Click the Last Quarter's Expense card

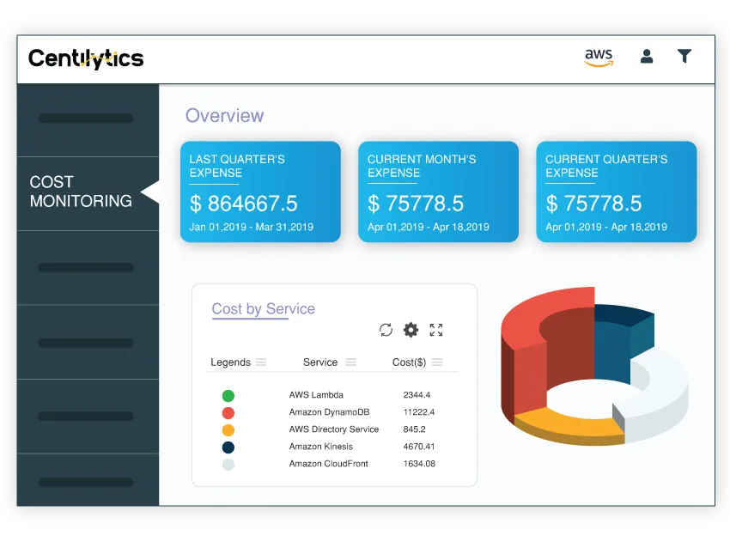[261, 192]
